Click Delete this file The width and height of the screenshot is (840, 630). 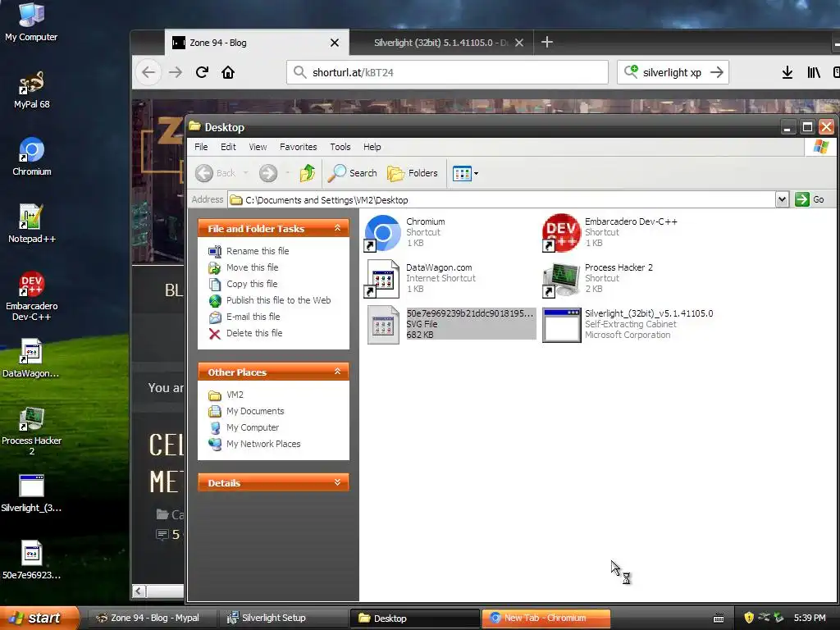click(254, 333)
